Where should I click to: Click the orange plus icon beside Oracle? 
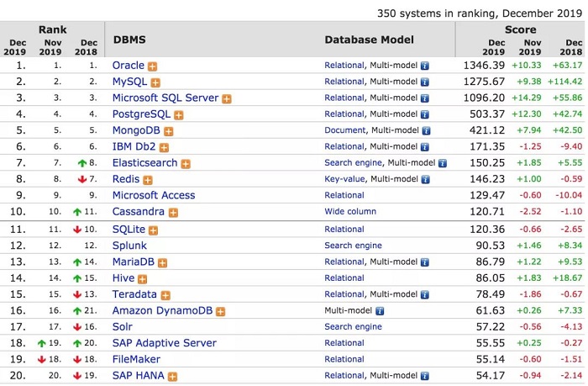153,66
